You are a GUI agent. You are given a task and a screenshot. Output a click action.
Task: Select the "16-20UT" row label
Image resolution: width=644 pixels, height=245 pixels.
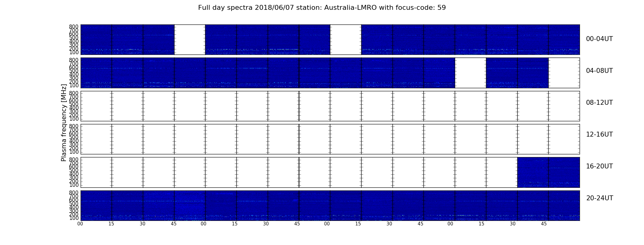coord(599,166)
